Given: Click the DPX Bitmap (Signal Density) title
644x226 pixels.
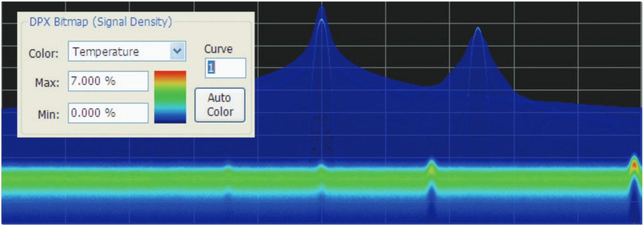Looking at the screenshot, I should [x=100, y=22].
